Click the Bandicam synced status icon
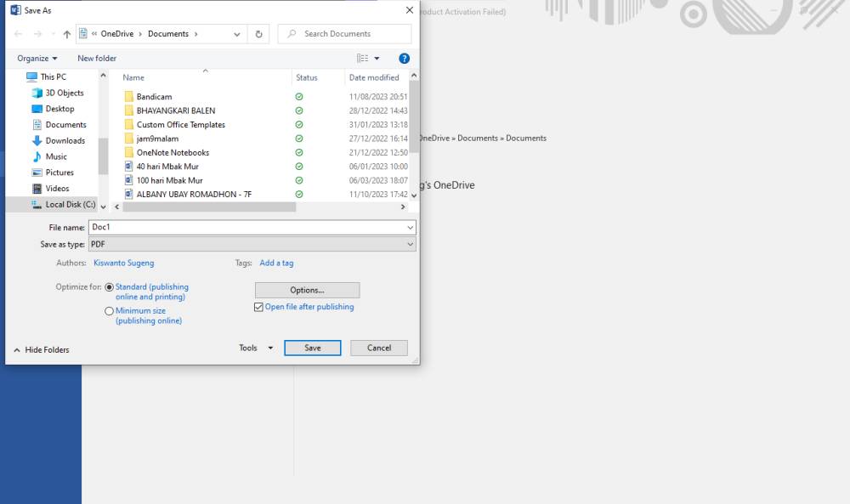Image resolution: width=850 pixels, height=504 pixels. (x=298, y=96)
